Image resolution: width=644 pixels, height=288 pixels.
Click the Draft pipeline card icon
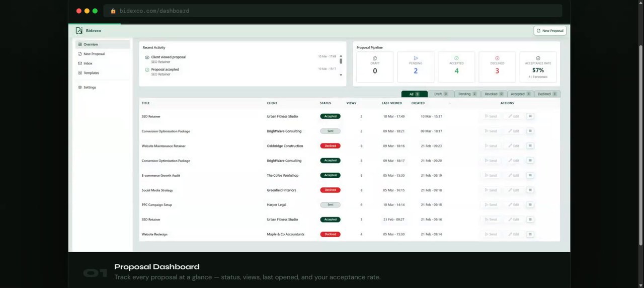tap(375, 58)
